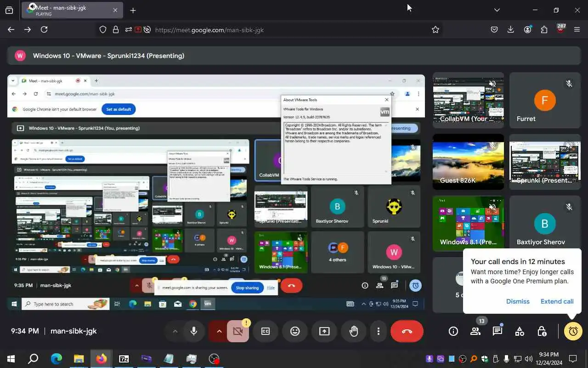Toggle system volume speaker icon in tray
The image size is (588, 368).
pyautogui.click(x=529, y=359)
